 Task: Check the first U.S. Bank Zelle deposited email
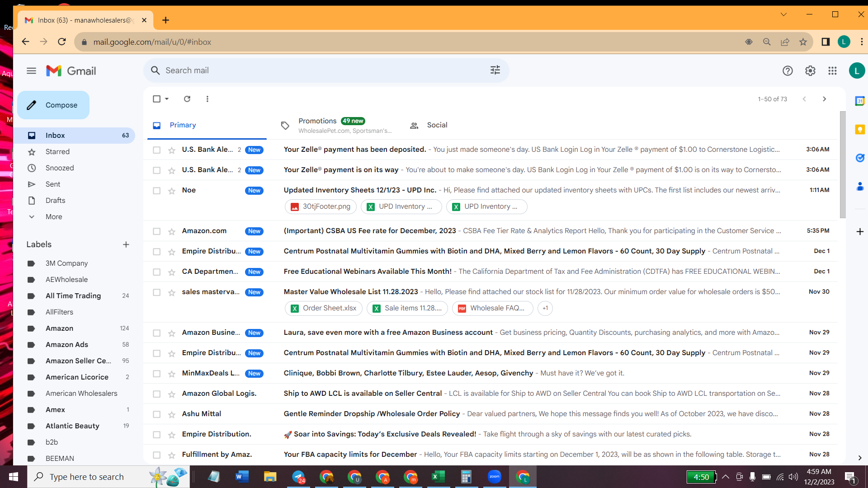pyautogui.click(x=156, y=150)
